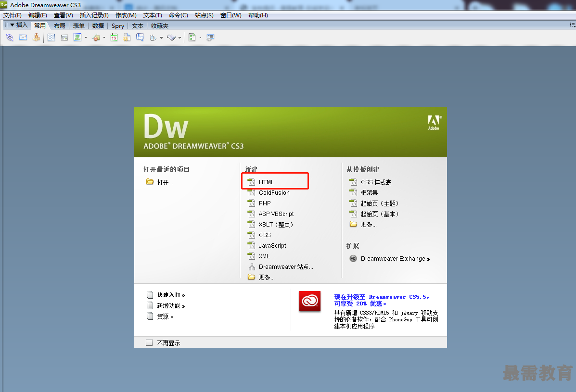Click the email link insert icon
Image resolution: width=576 pixels, height=392 pixels.
pyautogui.click(x=23, y=38)
